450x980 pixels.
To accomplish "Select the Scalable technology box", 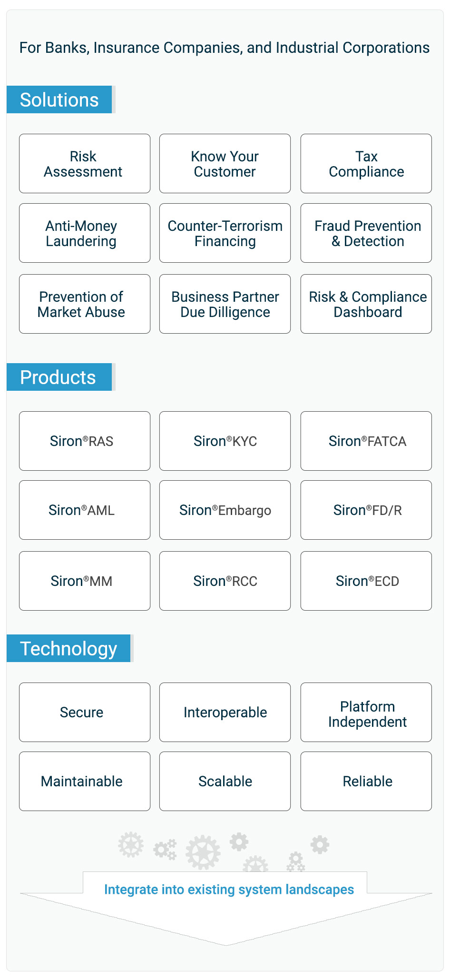I will 225,781.
